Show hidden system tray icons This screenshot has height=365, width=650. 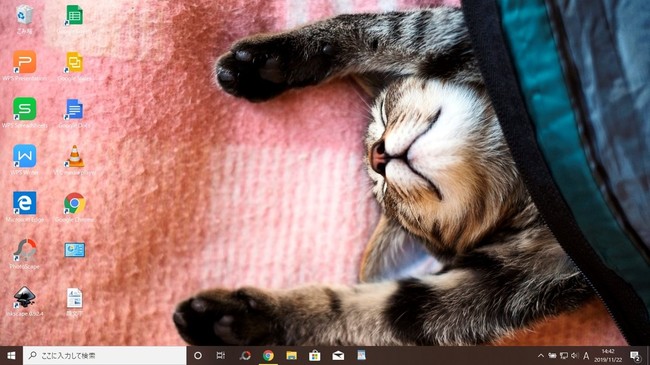click(x=541, y=355)
